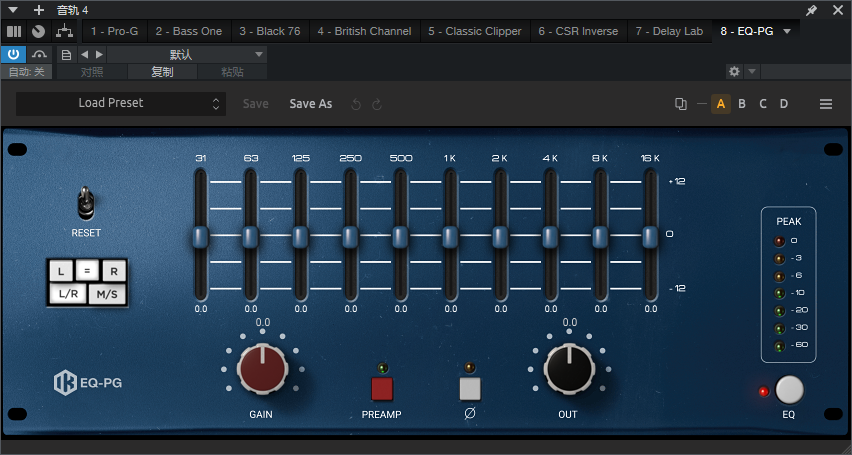Screen dimensions: 852x455
Task: Expand the arrow next to gear
Action: (751, 72)
